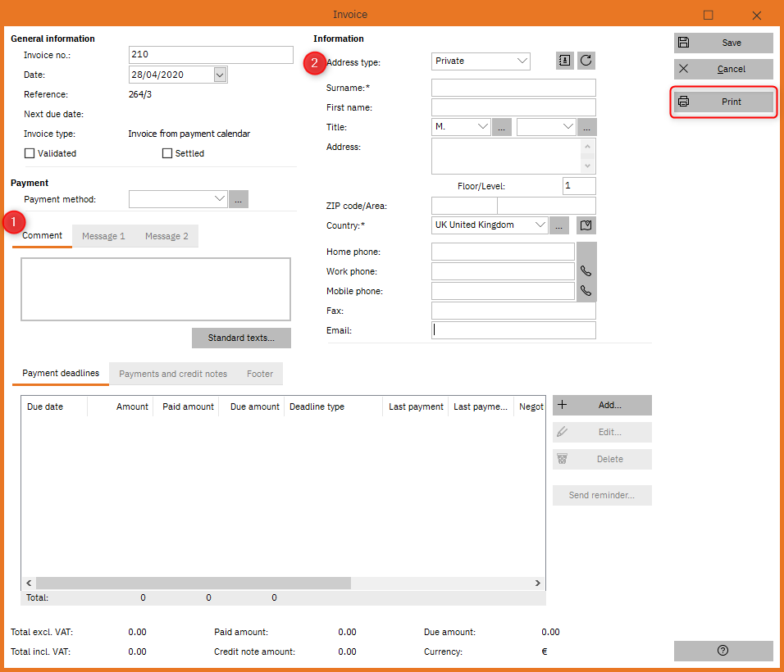Click the Amount column header
Viewport: 784px width, 672px height.
point(120,406)
